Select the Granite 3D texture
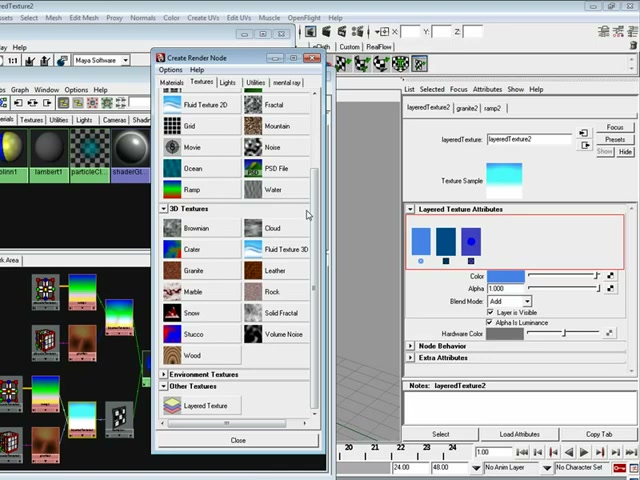The height and width of the screenshot is (480, 640). pyautogui.click(x=202, y=271)
